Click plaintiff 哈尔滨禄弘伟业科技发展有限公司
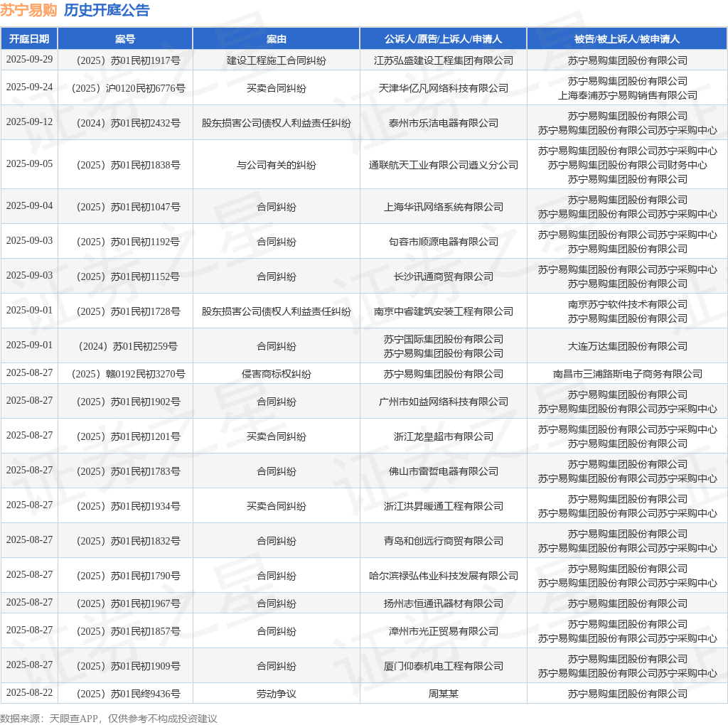728x725 pixels. coord(444,576)
